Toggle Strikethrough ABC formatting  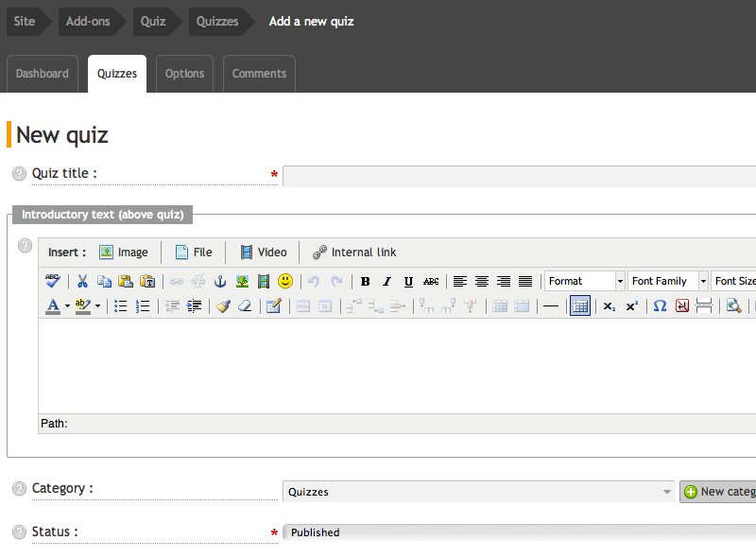click(431, 282)
